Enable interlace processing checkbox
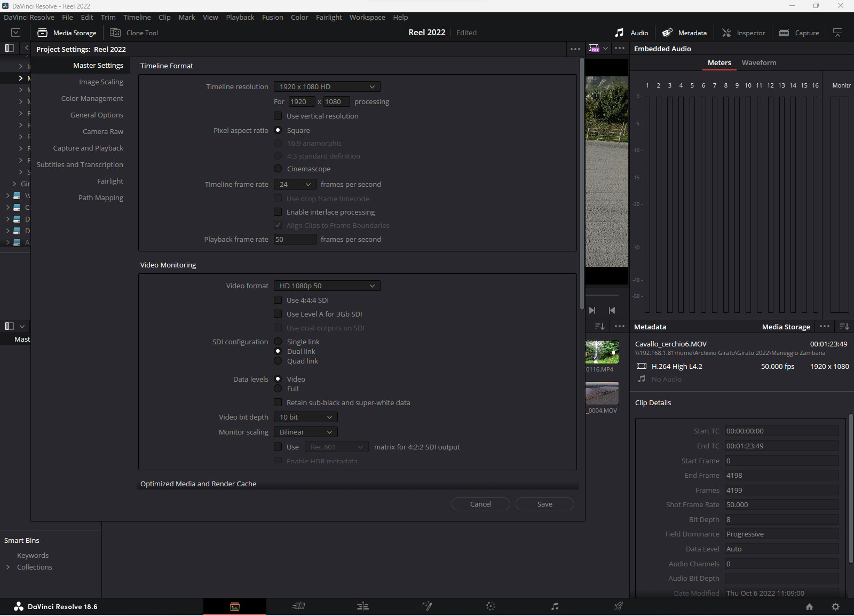This screenshot has height=616, width=854. click(278, 212)
